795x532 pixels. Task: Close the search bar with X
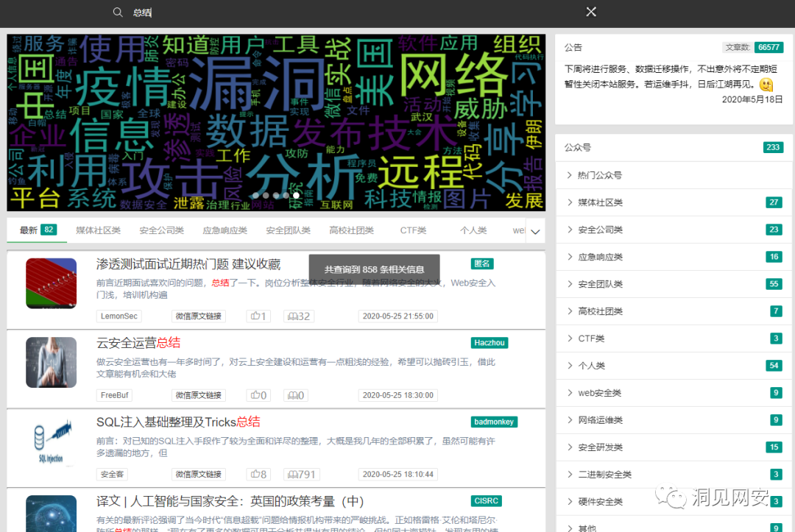point(591,12)
